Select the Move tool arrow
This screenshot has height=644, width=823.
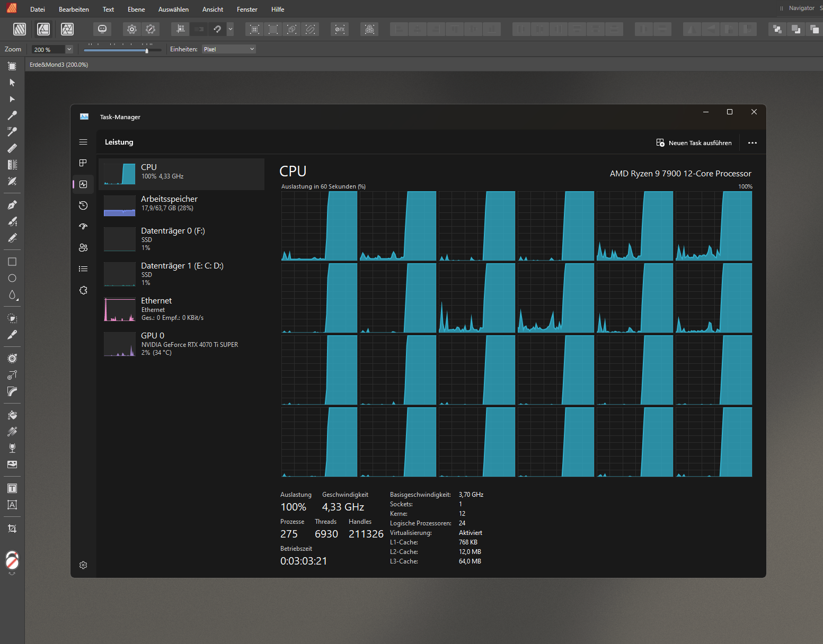12,83
